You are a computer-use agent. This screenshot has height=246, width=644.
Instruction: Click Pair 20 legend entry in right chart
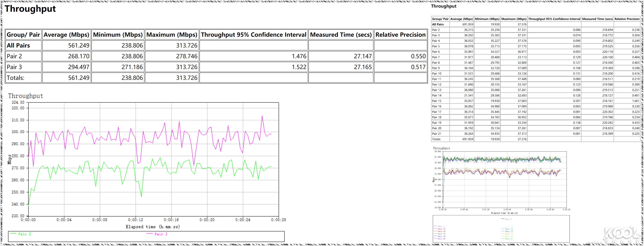[442, 239]
